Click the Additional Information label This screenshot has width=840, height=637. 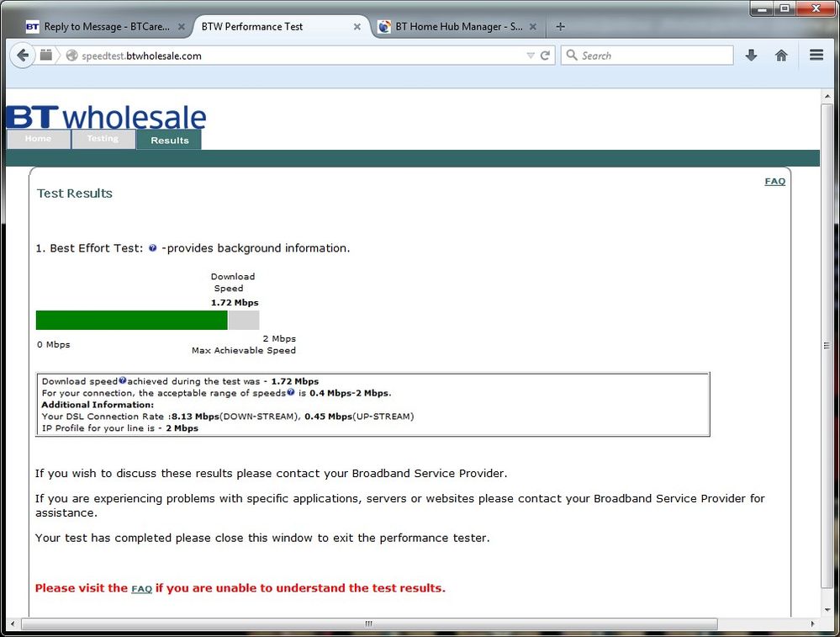tap(98, 405)
